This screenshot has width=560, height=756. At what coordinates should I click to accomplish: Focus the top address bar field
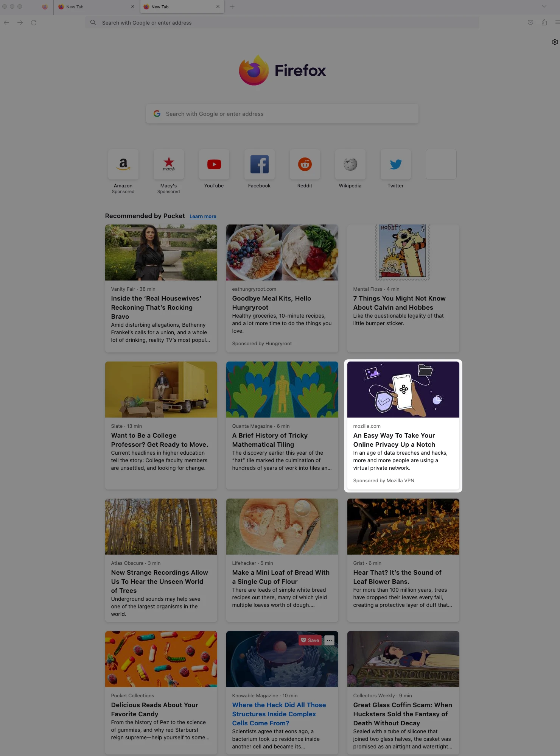pyautogui.click(x=282, y=23)
